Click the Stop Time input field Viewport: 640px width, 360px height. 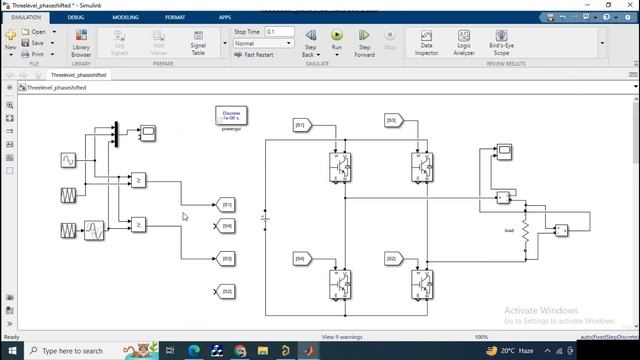pos(279,31)
